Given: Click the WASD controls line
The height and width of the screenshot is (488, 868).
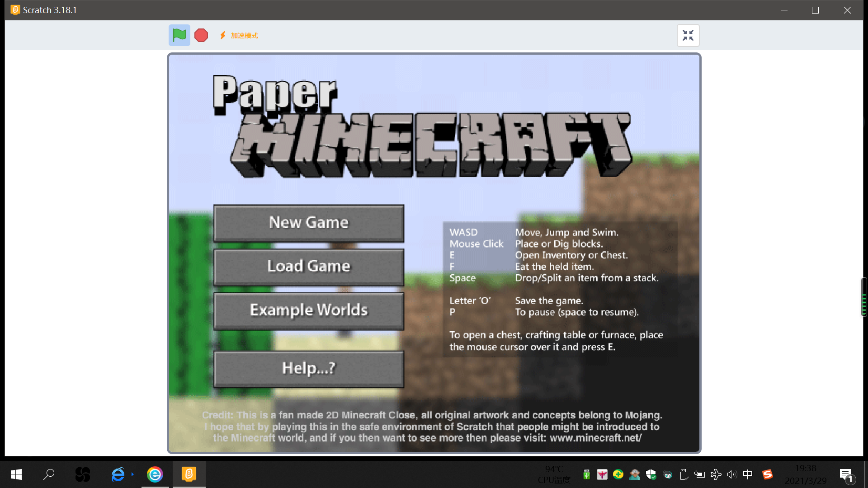Looking at the screenshot, I should [534, 232].
